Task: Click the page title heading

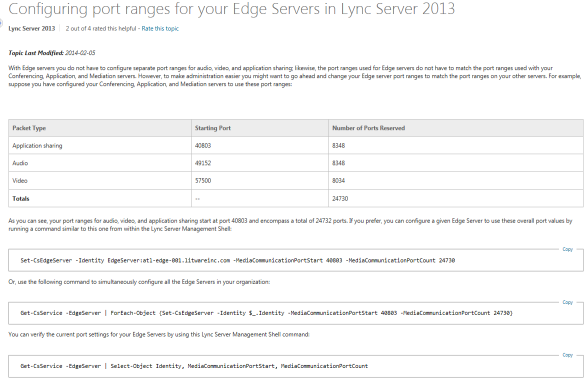Action: (x=231, y=8)
